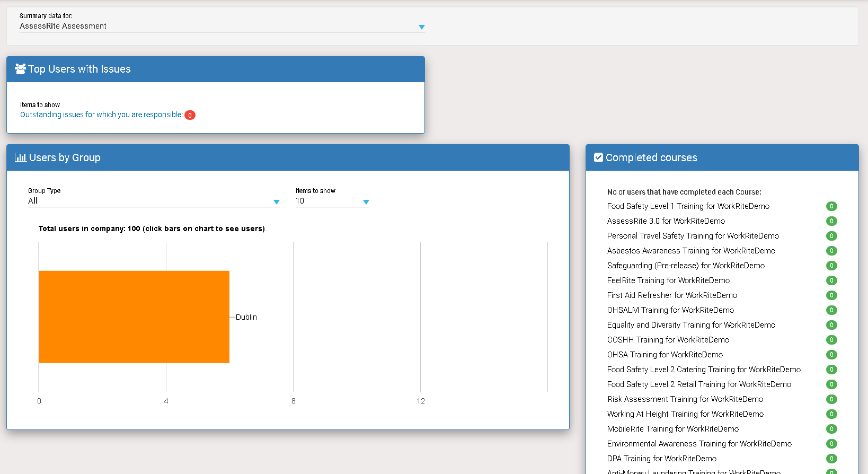Click the users icon beside Top Users with Issues
Image resolution: width=868 pixels, height=474 pixels.
(20, 69)
